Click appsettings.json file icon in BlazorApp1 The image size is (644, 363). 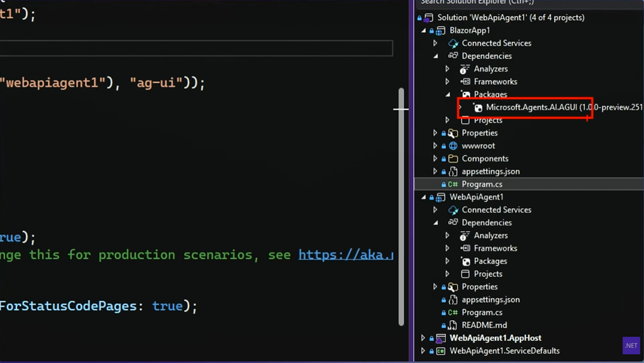point(453,172)
